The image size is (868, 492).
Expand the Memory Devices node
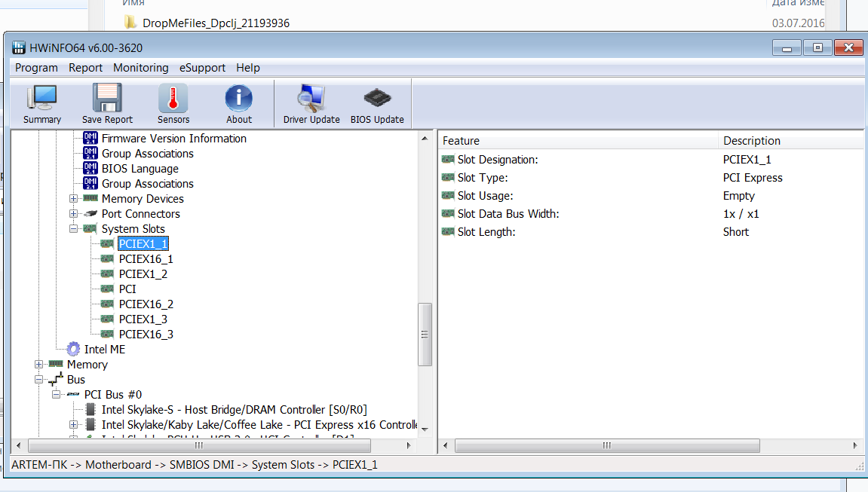point(73,198)
